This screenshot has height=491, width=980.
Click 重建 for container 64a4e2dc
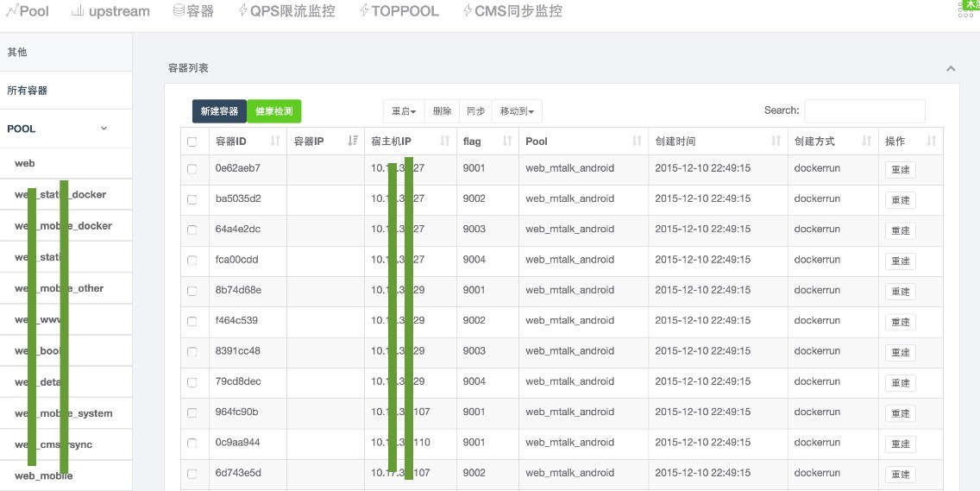click(901, 230)
